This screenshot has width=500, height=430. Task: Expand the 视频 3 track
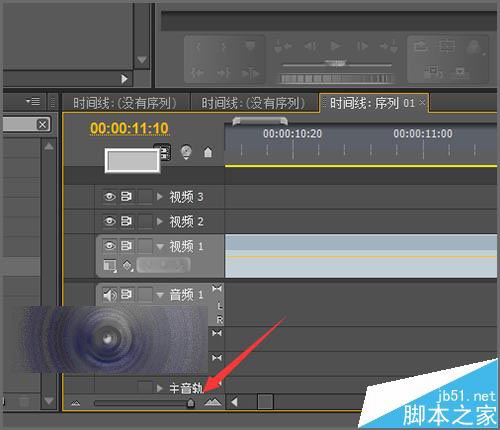[160, 197]
